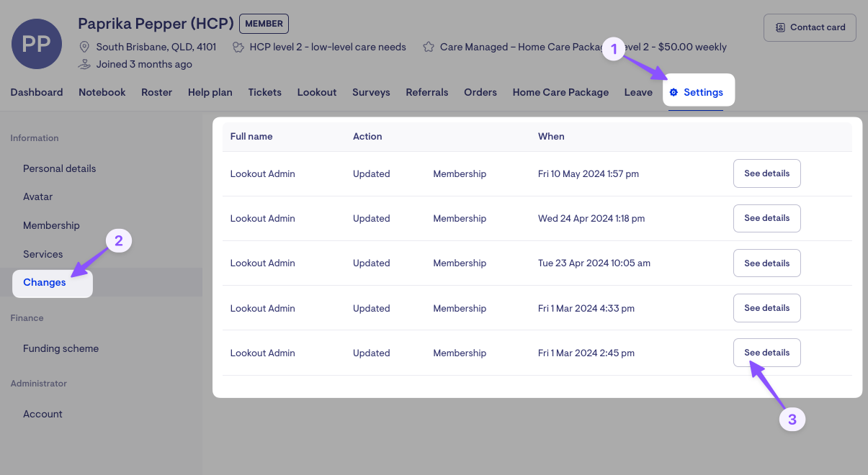This screenshot has height=475, width=868.
Task: Open Account under Administrator
Action: tap(42, 414)
